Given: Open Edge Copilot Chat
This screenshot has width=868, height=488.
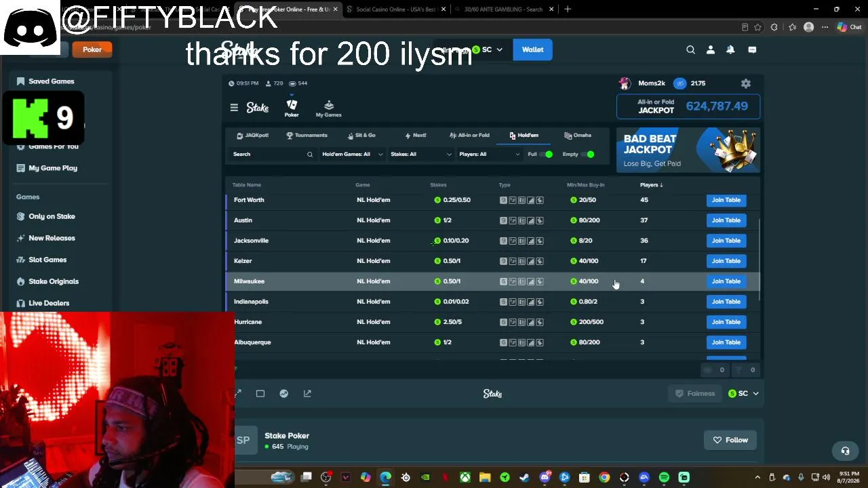Looking at the screenshot, I should click(848, 27).
